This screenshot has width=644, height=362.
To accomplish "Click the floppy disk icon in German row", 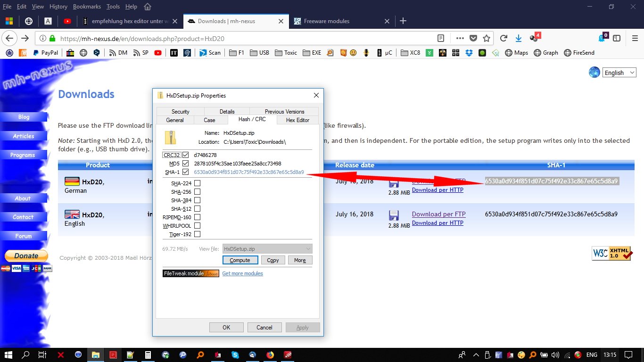I will click(x=394, y=183).
